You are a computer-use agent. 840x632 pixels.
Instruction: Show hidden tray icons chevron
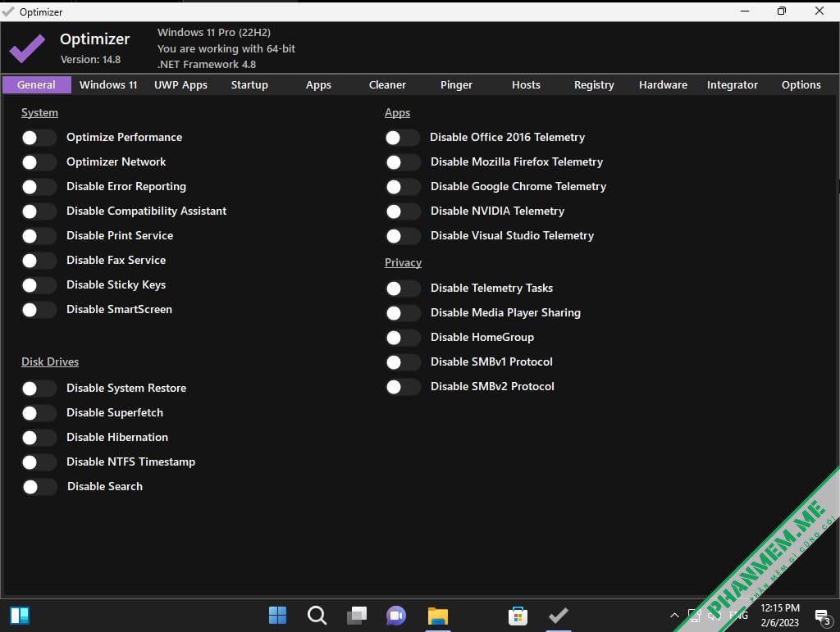tap(674, 616)
